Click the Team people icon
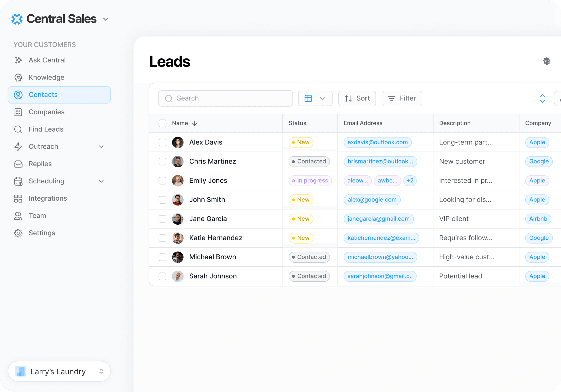 [18, 216]
